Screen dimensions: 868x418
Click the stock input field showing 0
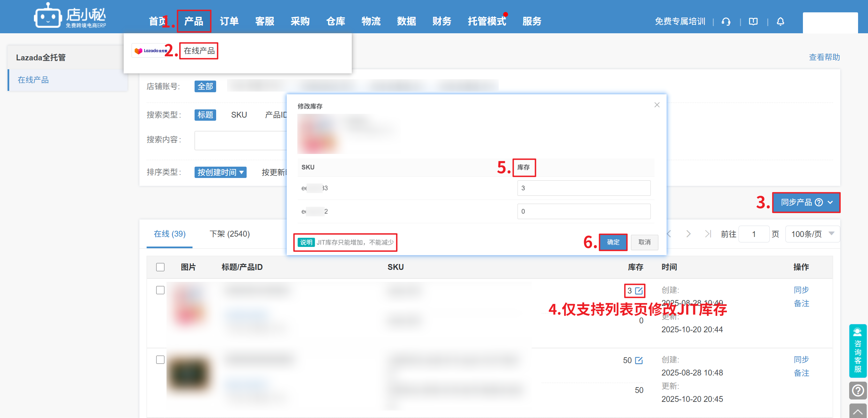click(x=583, y=211)
